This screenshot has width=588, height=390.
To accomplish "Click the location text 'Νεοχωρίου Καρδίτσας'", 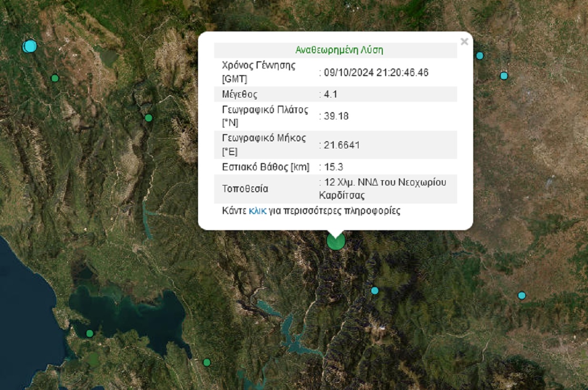I will tap(383, 189).
